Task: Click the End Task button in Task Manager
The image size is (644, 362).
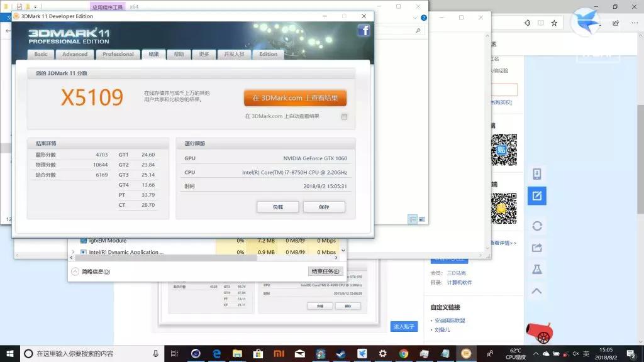Action: 326,271
